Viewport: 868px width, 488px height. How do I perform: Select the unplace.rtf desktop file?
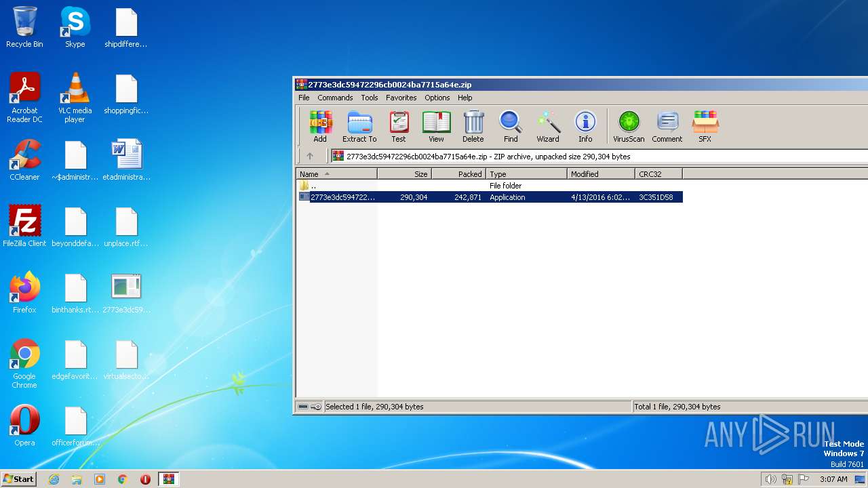click(126, 226)
